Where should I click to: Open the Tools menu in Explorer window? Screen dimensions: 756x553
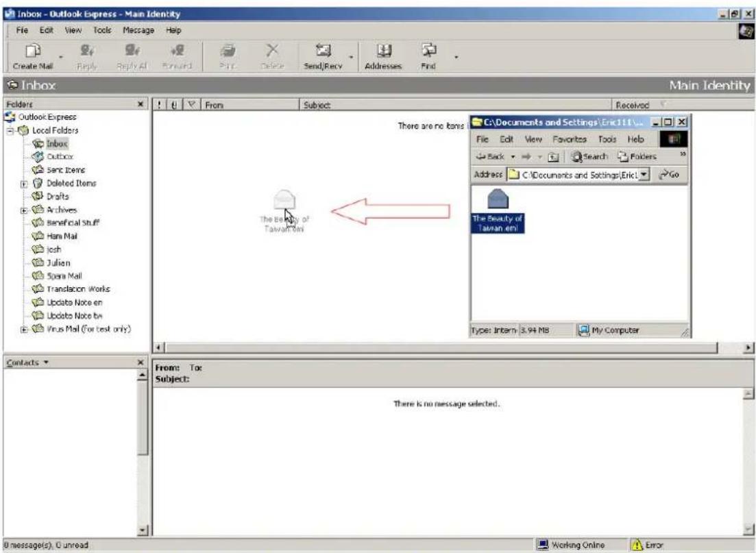(x=607, y=139)
